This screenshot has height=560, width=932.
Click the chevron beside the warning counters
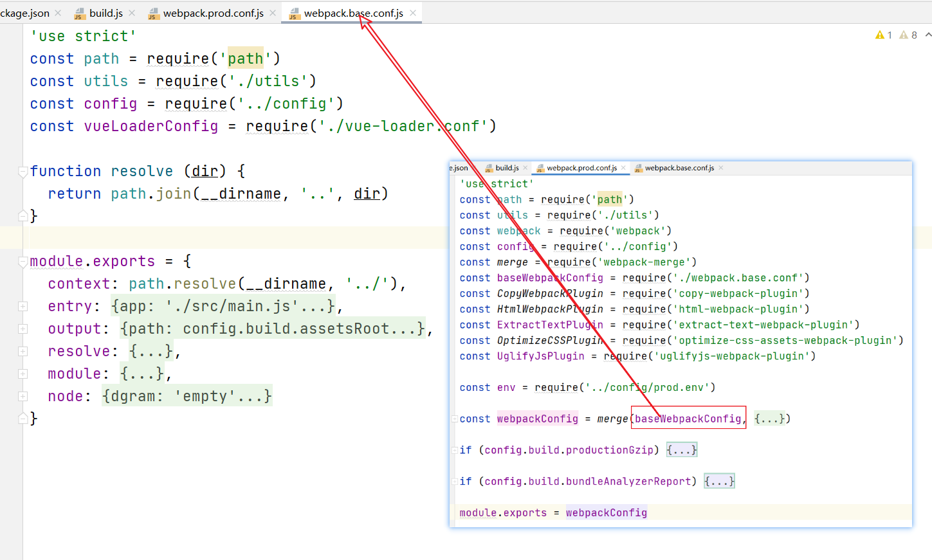(928, 35)
